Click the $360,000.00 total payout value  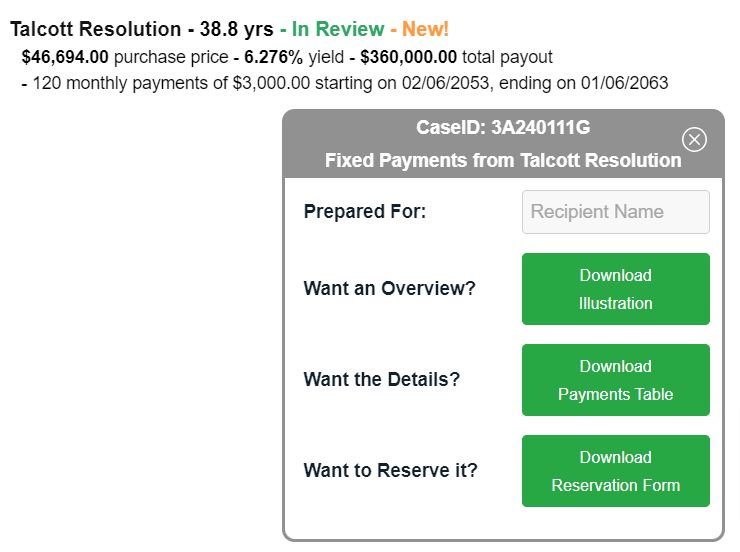coord(408,57)
